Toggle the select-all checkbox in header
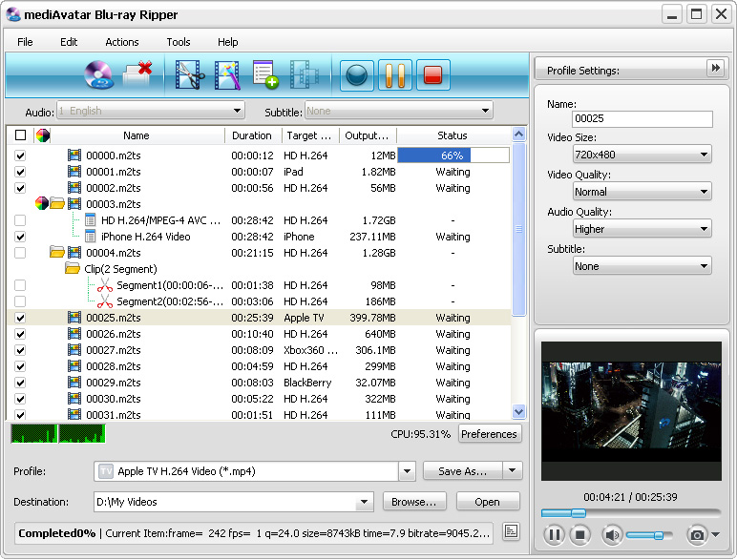737x560 pixels. [x=20, y=135]
